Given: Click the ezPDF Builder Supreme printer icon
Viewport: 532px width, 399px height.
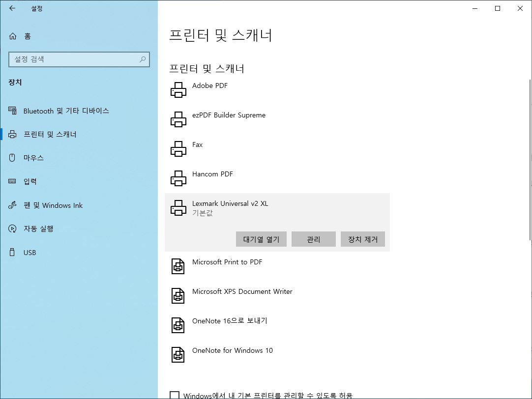Looking at the screenshot, I should tap(178, 119).
